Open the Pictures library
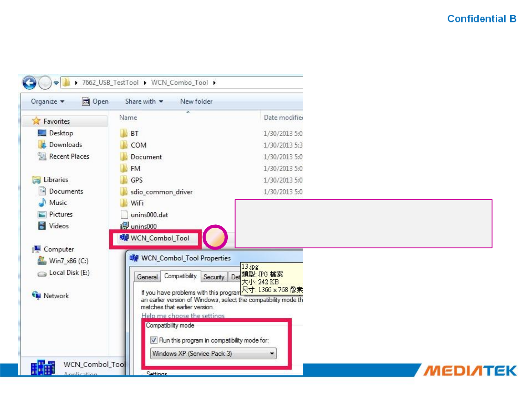 55,214
